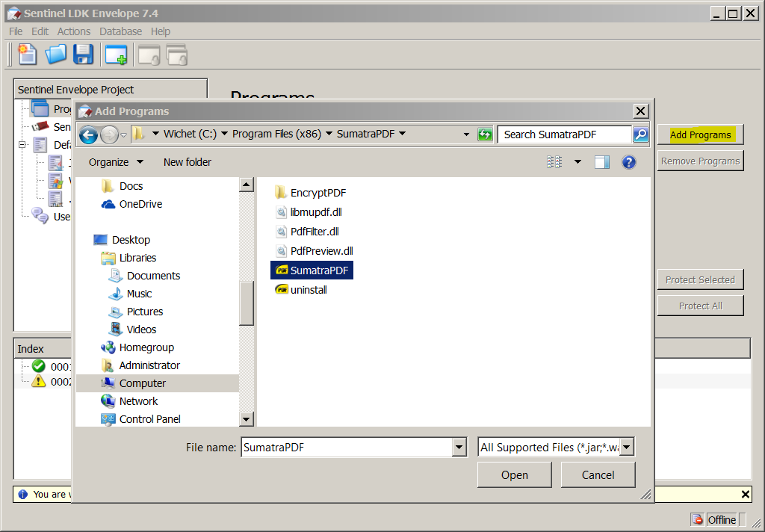Click the back navigation arrow in the dialog

click(88, 134)
